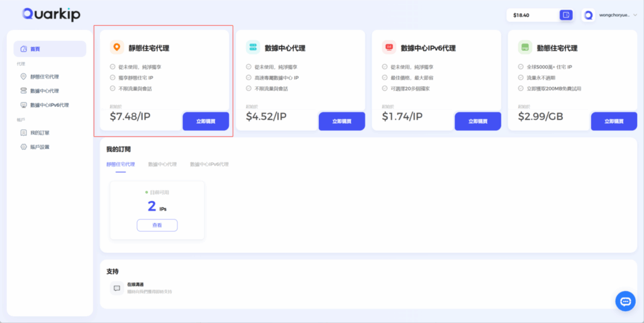Image resolution: width=644 pixels, height=323 pixels.
Task: Open the floating live chat widget
Action: pos(625,301)
